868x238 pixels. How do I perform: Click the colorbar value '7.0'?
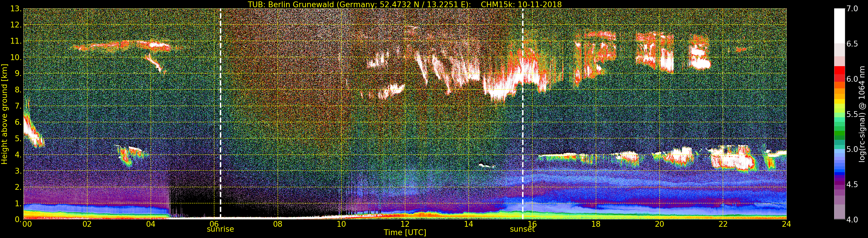pyautogui.click(x=852, y=9)
